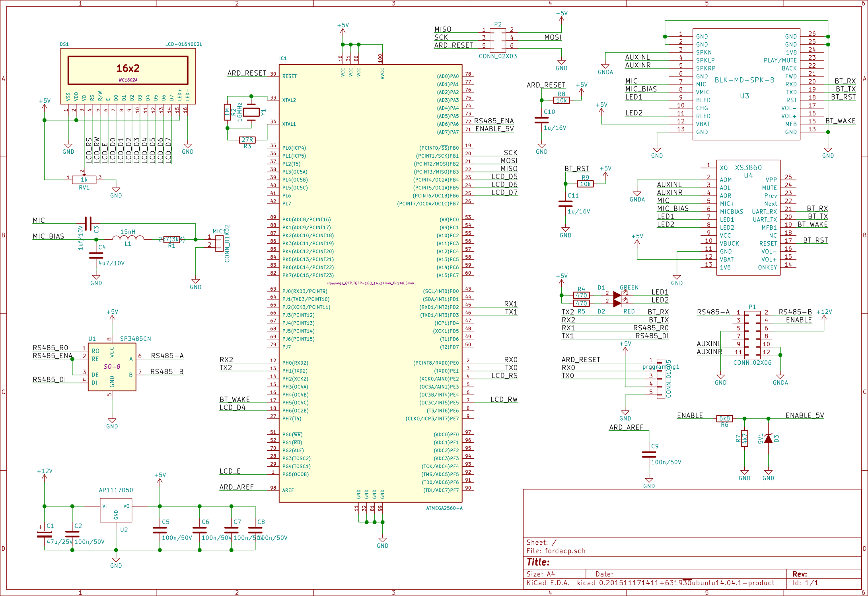Click the 10k resistor R9

[585, 184]
